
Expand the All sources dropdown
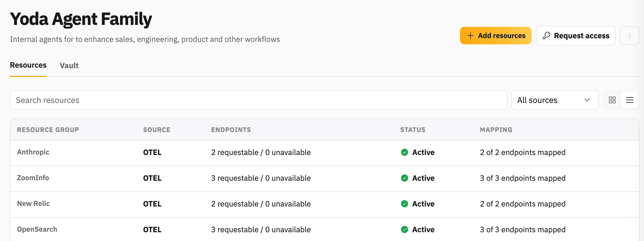[555, 100]
